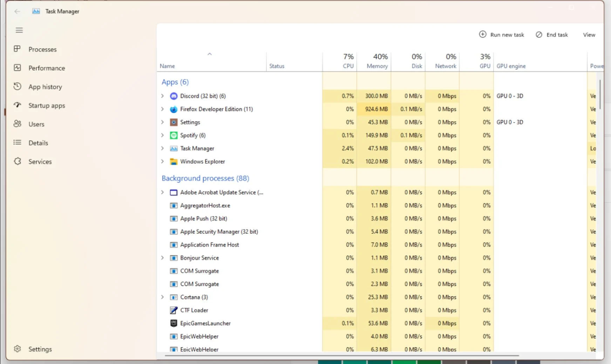Click the Background processes (88) heading
The height and width of the screenshot is (364, 611).
pyautogui.click(x=205, y=178)
